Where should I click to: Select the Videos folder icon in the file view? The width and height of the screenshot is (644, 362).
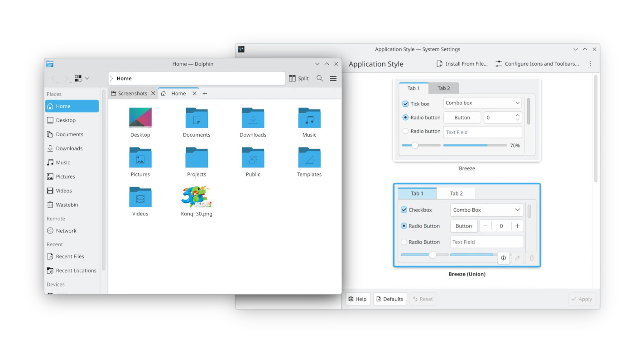click(x=140, y=197)
